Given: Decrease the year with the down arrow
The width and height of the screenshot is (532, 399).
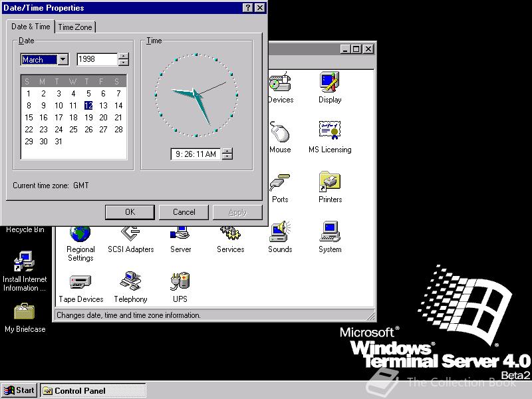Looking at the screenshot, I should point(124,63).
